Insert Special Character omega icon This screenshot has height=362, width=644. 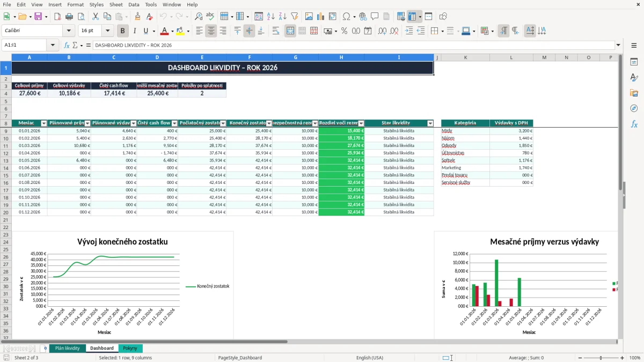pos(346,17)
